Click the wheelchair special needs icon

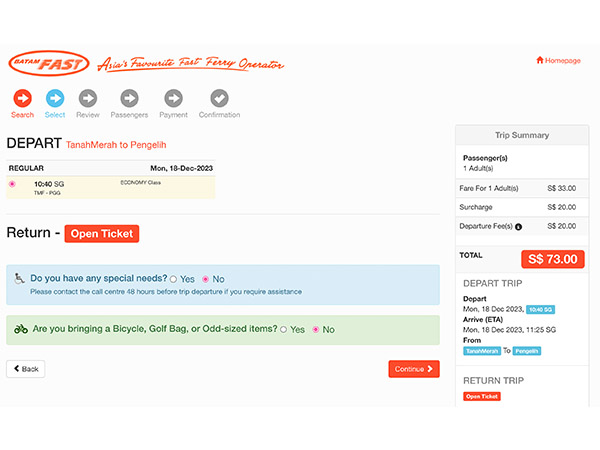tap(20, 279)
